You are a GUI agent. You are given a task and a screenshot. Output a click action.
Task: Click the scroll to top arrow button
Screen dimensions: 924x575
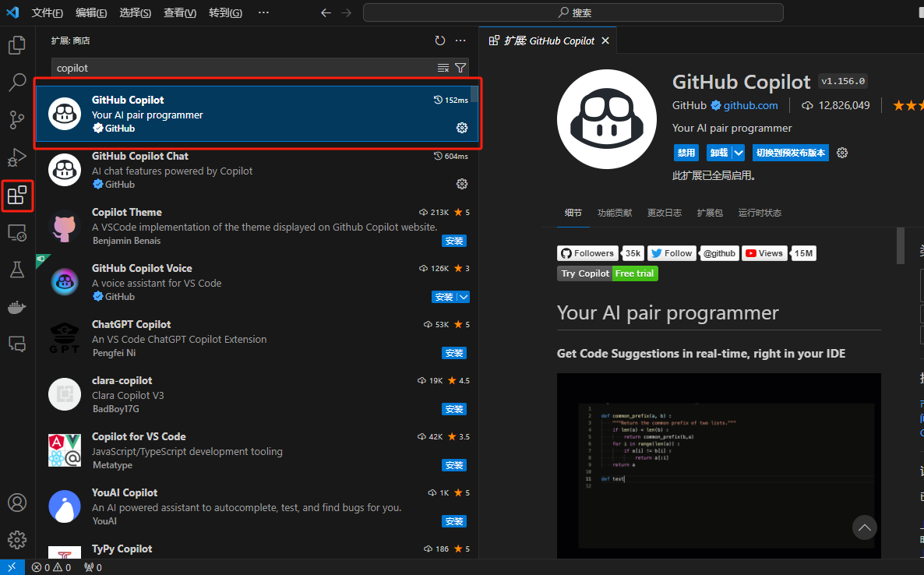point(865,528)
